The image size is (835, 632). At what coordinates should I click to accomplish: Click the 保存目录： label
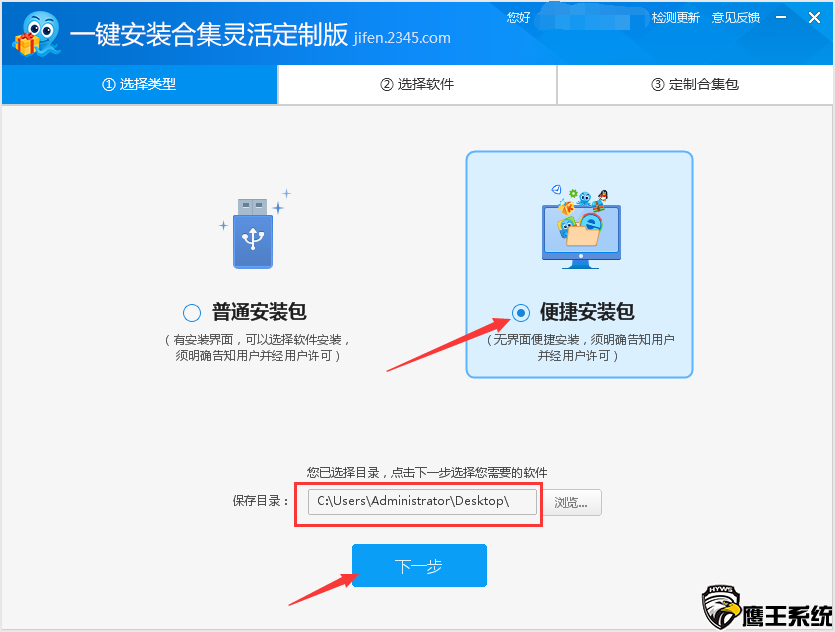click(260, 501)
